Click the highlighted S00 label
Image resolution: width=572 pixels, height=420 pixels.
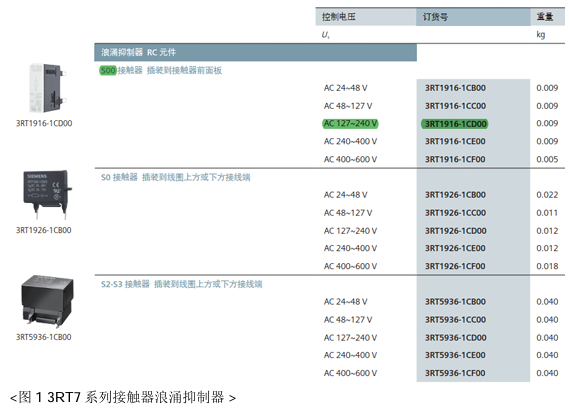coord(108,70)
